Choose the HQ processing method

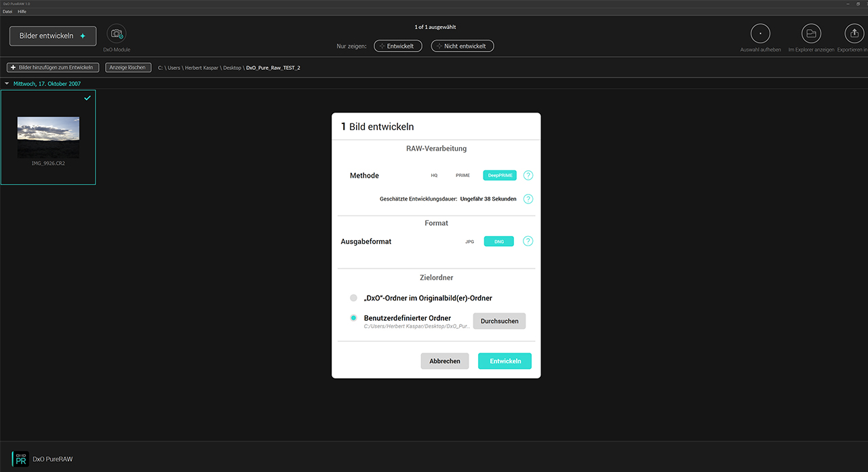434,176
